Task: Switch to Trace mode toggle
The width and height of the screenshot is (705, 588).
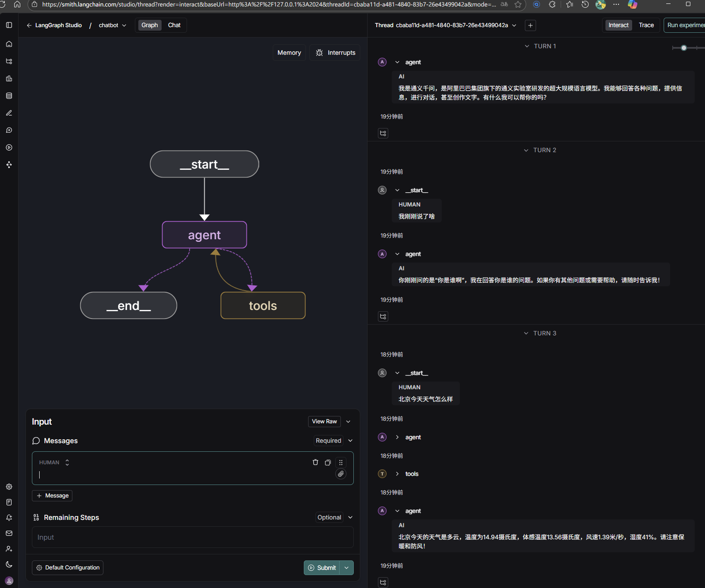Action: tap(646, 25)
